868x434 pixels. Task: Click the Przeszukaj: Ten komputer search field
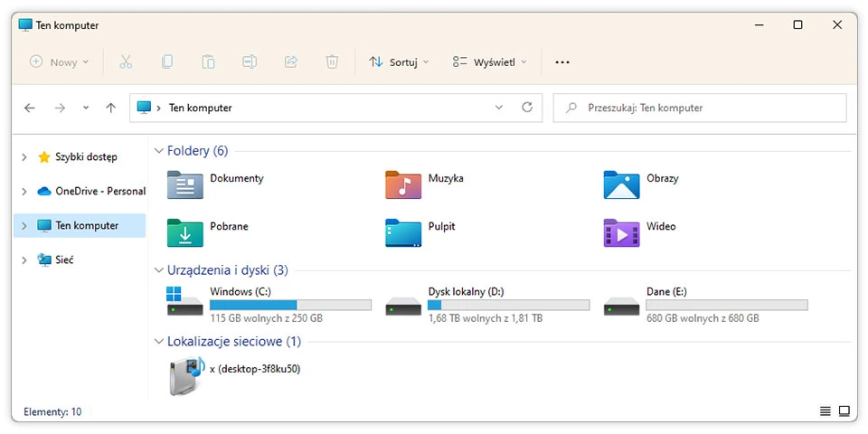click(700, 108)
